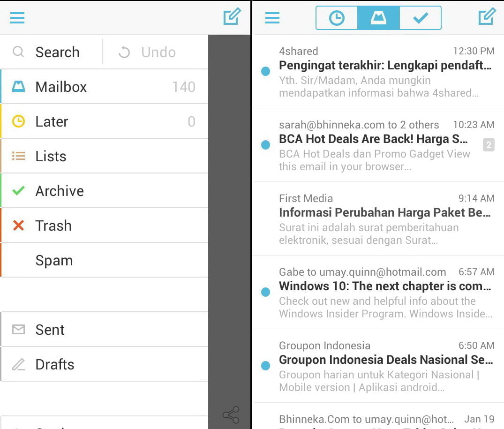The image size is (504, 429).
Task: Click the Later count 0
Action: point(192,121)
